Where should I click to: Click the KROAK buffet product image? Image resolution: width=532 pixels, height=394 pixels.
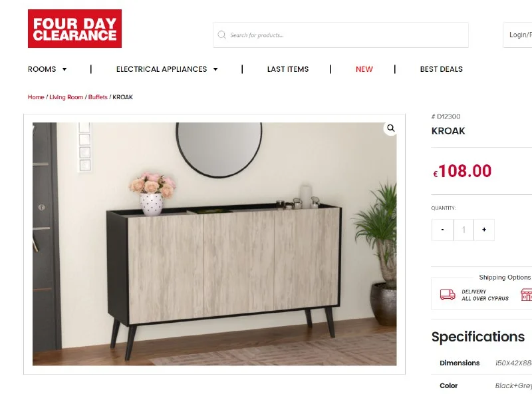tap(214, 244)
